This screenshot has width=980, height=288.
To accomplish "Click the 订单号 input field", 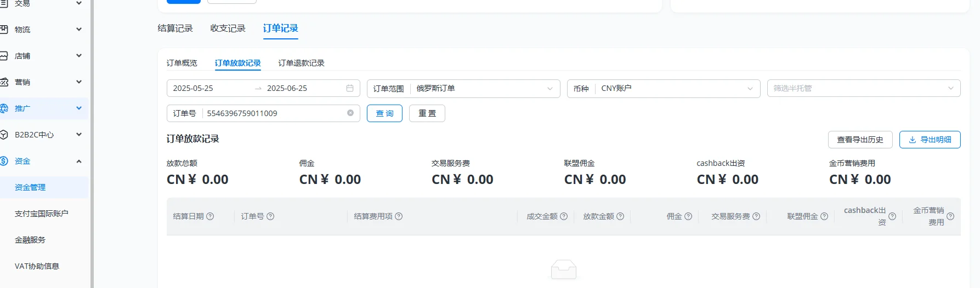I will pyautogui.click(x=263, y=113).
